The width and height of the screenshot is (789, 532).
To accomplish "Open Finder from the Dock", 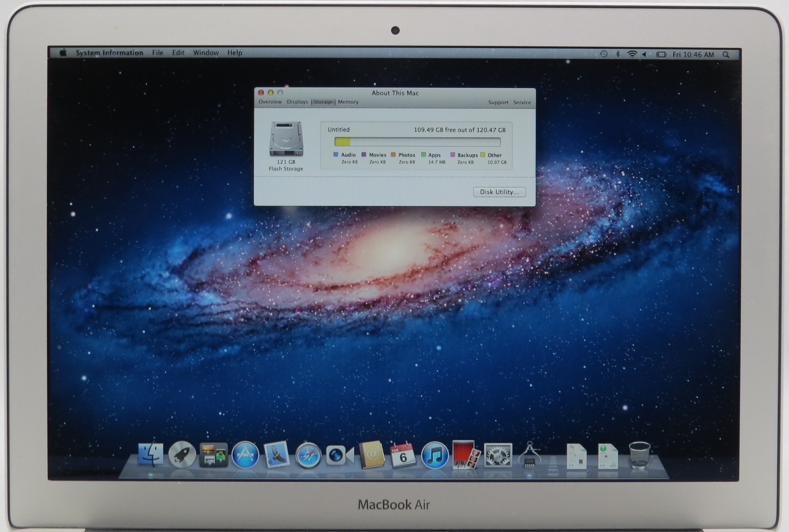I will click(x=150, y=454).
